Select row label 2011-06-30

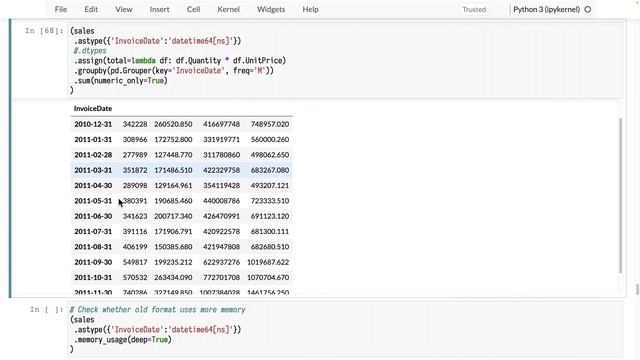click(93, 216)
